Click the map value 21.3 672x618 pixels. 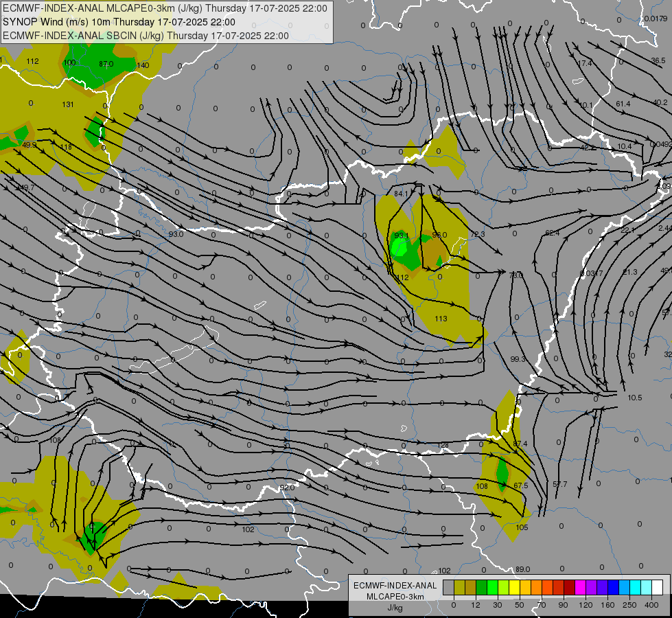(x=630, y=272)
